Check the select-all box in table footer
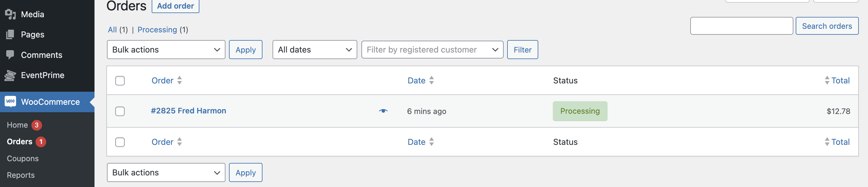Image resolution: width=868 pixels, height=187 pixels. tap(120, 142)
